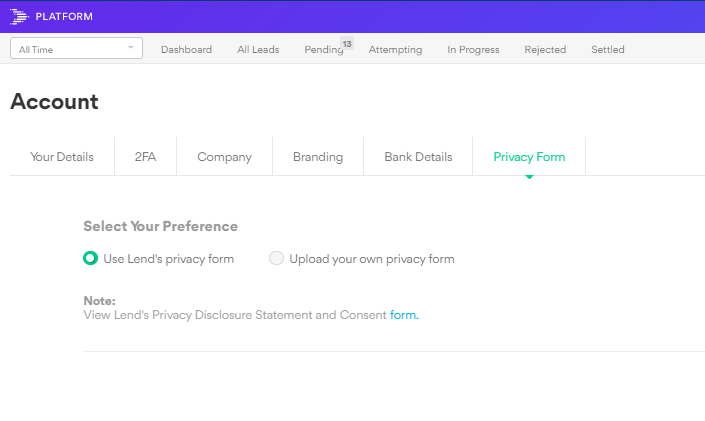View Pending leads
This screenshot has width=705, height=421.
pyautogui.click(x=323, y=50)
